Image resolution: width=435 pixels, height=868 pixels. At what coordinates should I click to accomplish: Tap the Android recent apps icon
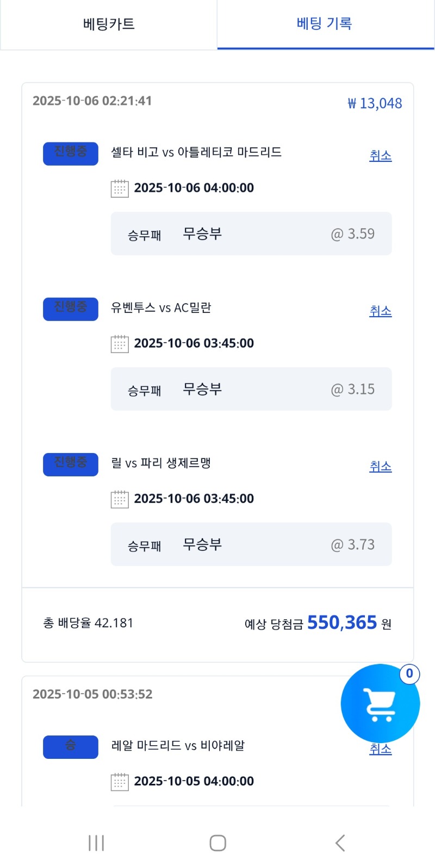point(96,843)
